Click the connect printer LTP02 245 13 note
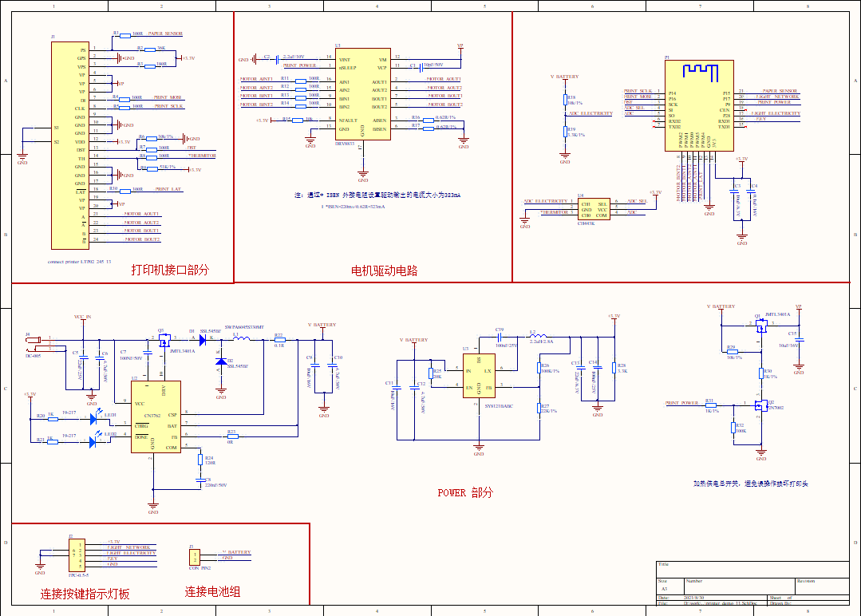This screenshot has width=861, height=616. click(x=80, y=262)
